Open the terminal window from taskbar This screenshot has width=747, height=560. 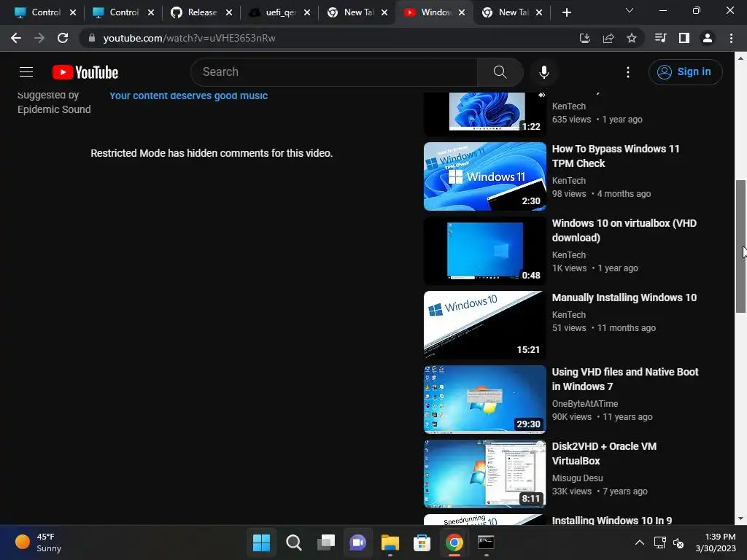pos(486,542)
